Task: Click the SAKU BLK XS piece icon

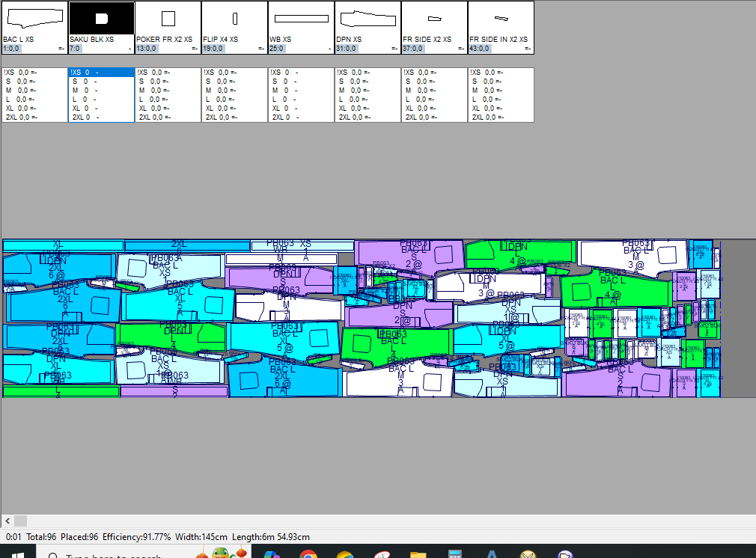Action: coord(101,18)
